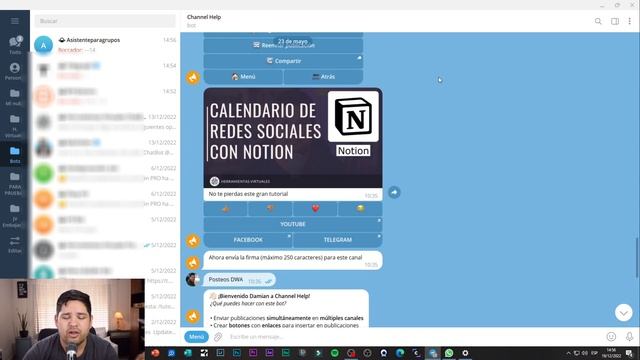Open WhatsApp from the taskbar
Viewport: 640px width, 360px height.
(x=449, y=353)
